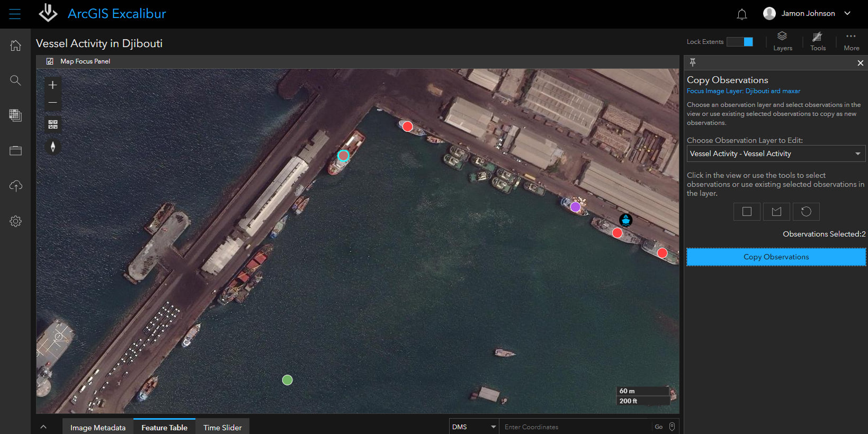
Task: Open Search from the sidebar
Action: tap(15, 80)
